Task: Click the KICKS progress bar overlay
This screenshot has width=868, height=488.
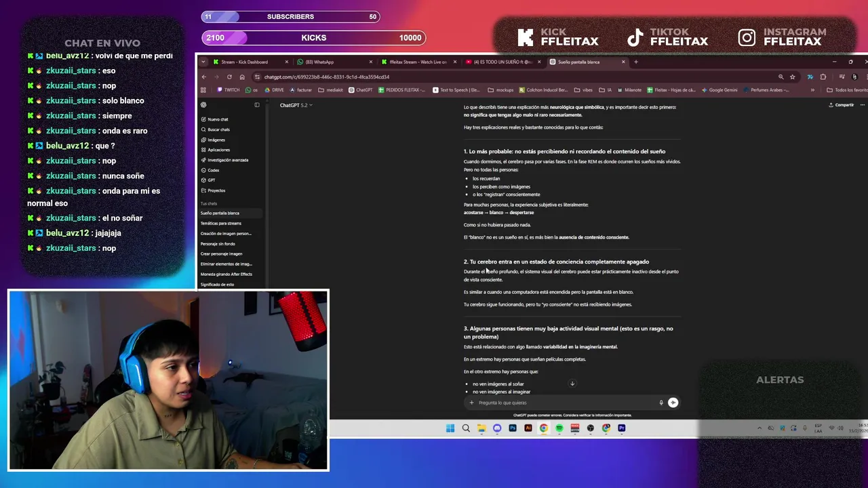Action: 313,37
